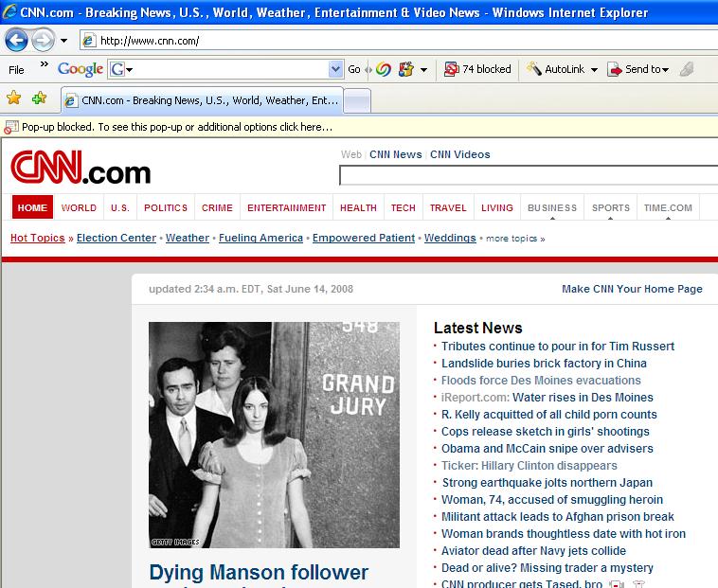The height and width of the screenshot is (588, 718).
Task: Click the Add to Favorites icon
Action: [x=39, y=98]
